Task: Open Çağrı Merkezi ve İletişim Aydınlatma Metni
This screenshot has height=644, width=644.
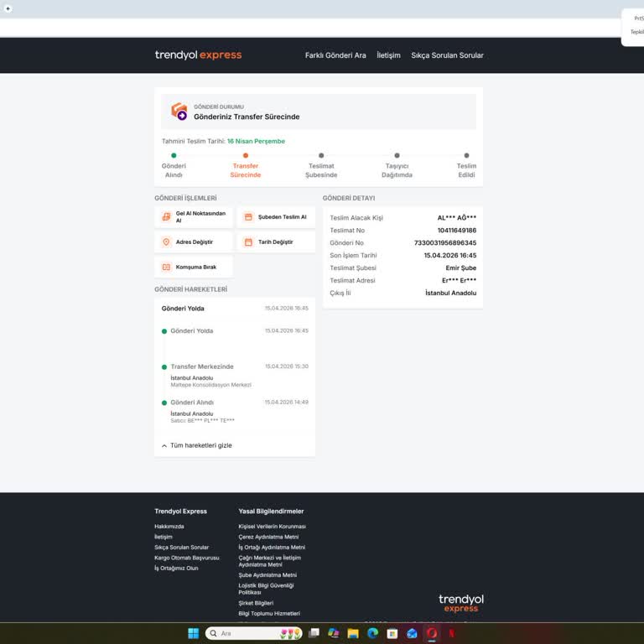Action: [x=269, y=561]
